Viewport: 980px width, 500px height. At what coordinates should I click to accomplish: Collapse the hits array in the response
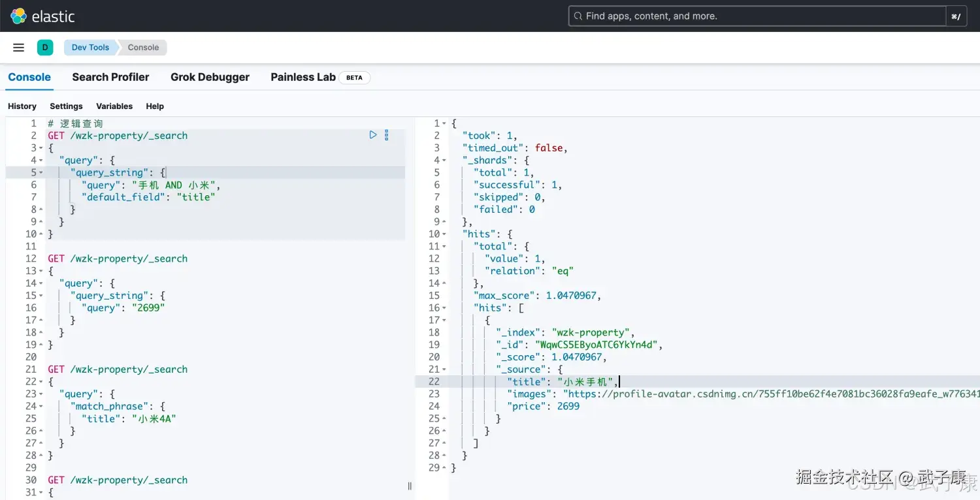[443, 307]
